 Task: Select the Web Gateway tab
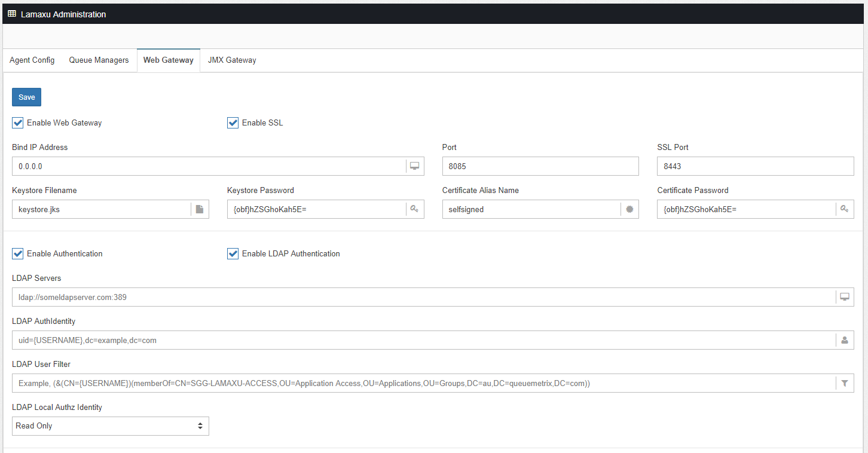coord(169,60)
